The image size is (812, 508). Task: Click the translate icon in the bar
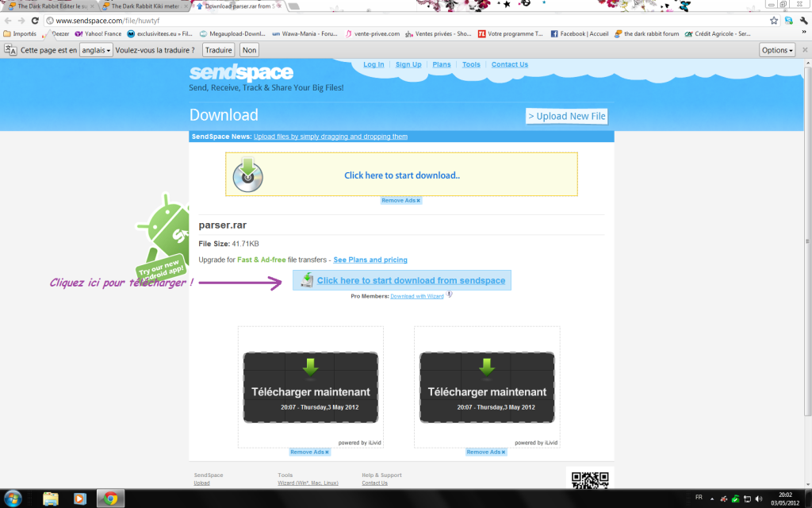click(x=10, y=50)
